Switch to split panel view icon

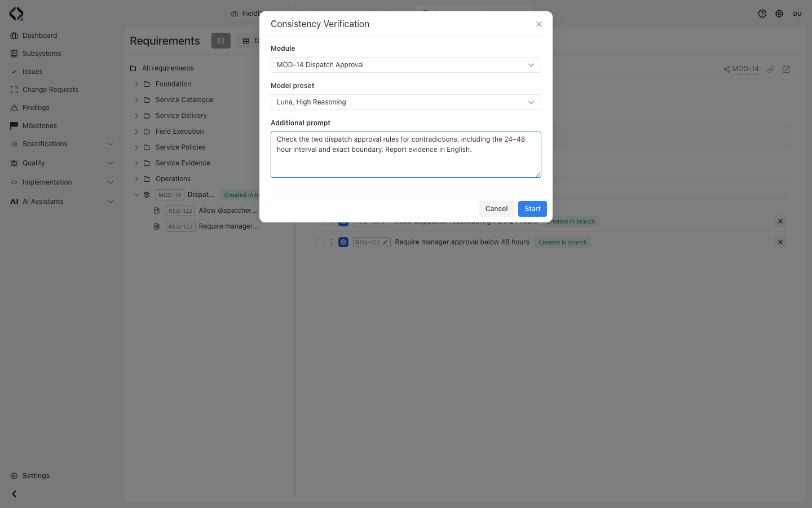pos(221,41)
